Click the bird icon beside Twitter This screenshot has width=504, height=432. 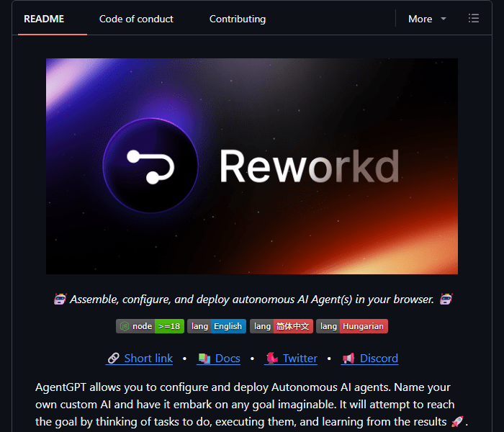click(272, 358)
